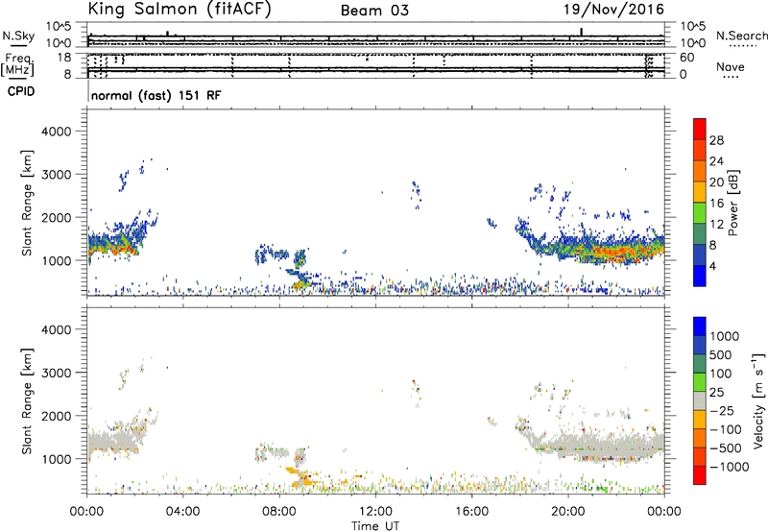Select the text "normal (fast) 151 RF"
Viewport: 768px width, 532px height.
click(x=156, y=95)
